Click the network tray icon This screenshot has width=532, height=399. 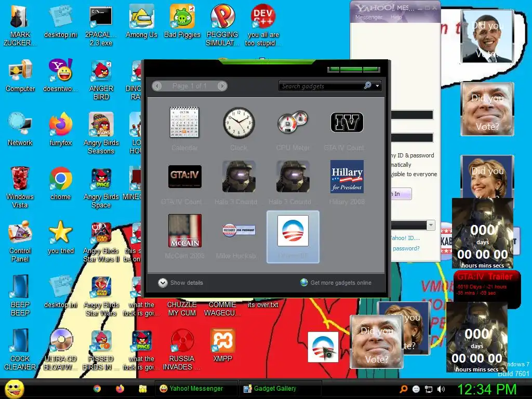(429, 389)
